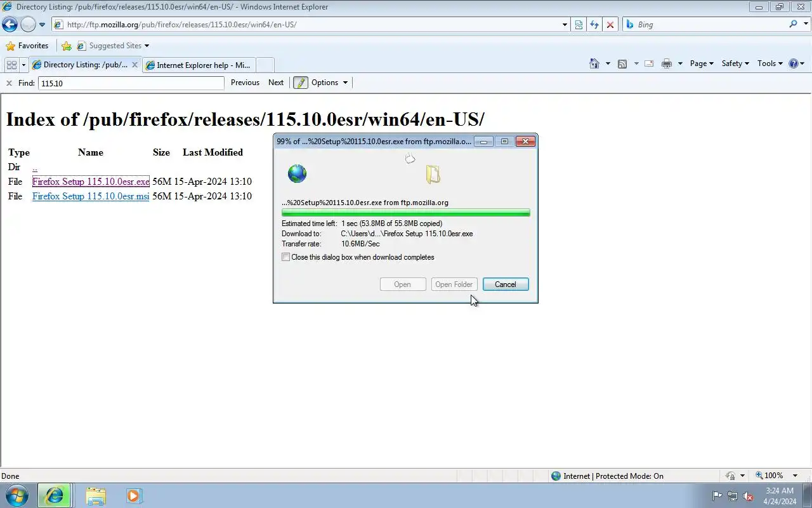
Task: Open Windows Explorer from the taskbar
Action: [x=95, y=495]
